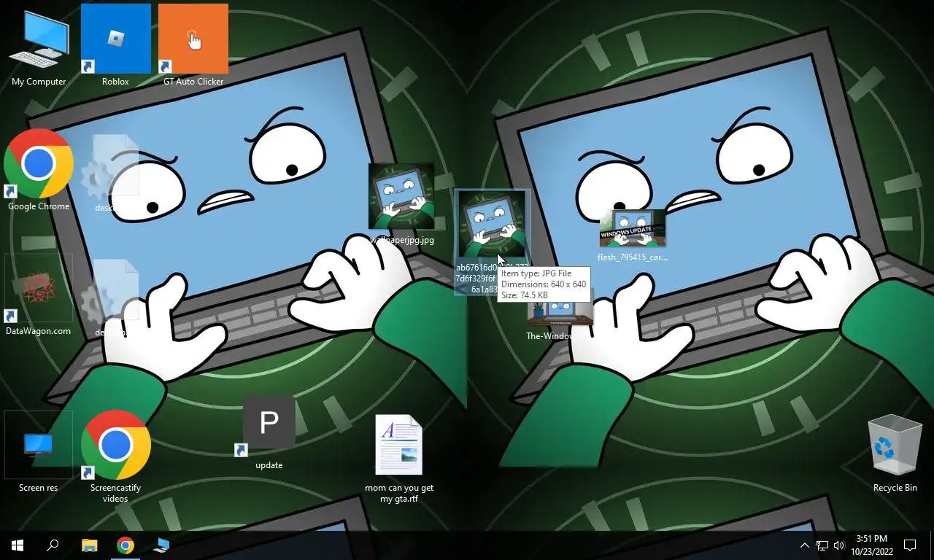934x560 pixels.
Task: Select the wallpaperjpg.jpg image file
Action: [401, 196]
